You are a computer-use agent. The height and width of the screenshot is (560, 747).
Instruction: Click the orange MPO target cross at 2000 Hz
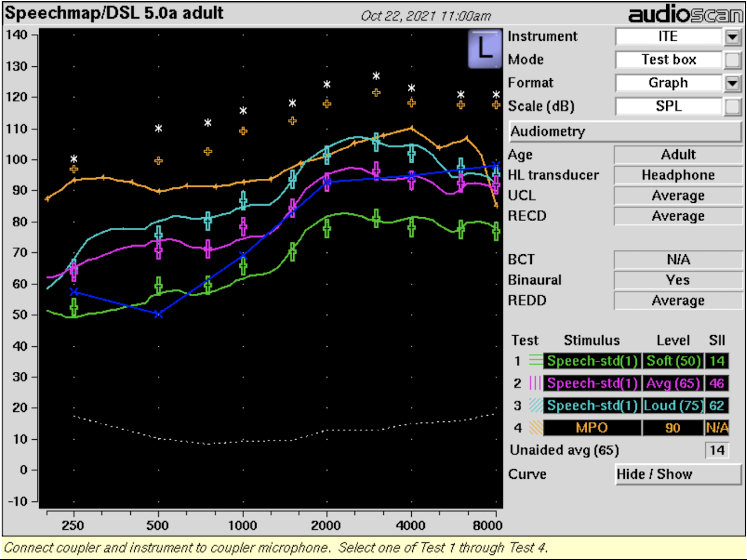coord(327,104)
